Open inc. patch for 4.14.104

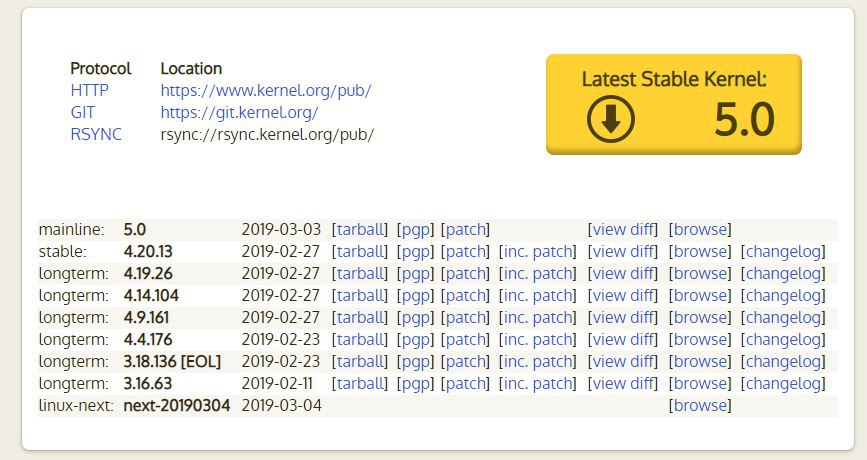pyautogui.click(x=537, y=296)
